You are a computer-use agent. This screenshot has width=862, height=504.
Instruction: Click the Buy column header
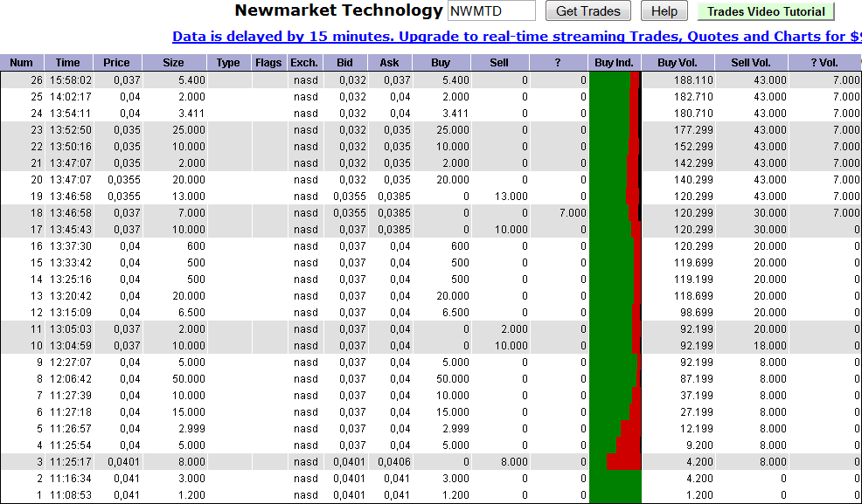(x=441, y=63)
